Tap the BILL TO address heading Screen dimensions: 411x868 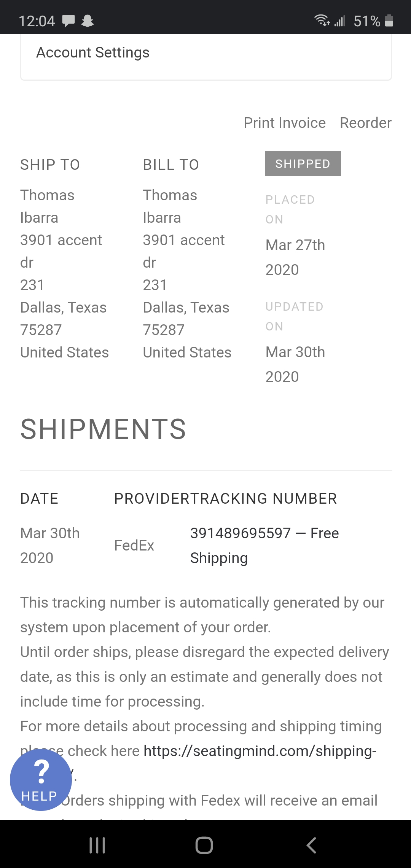(x=171, y=165)
